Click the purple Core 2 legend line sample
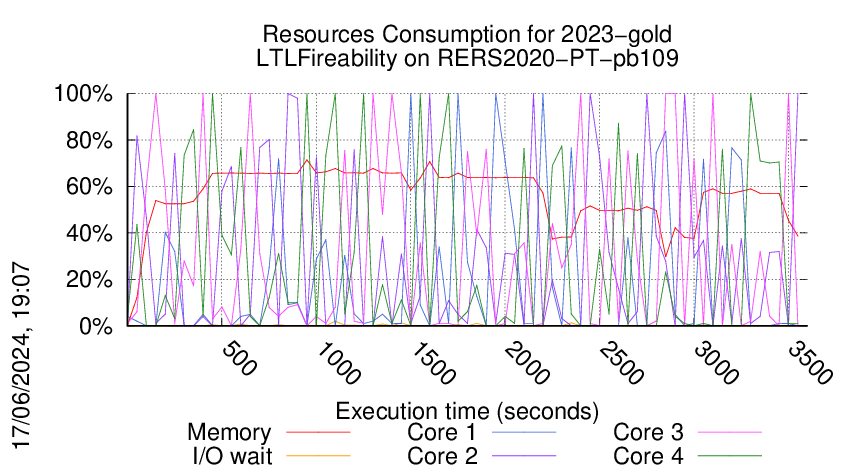The width and height of the screenshot is (850, 475). pyautogui.click(x=524, y=456)
